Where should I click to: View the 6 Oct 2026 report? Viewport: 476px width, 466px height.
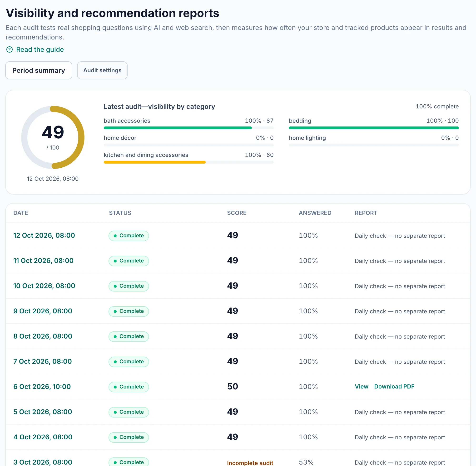click(361, 387)
